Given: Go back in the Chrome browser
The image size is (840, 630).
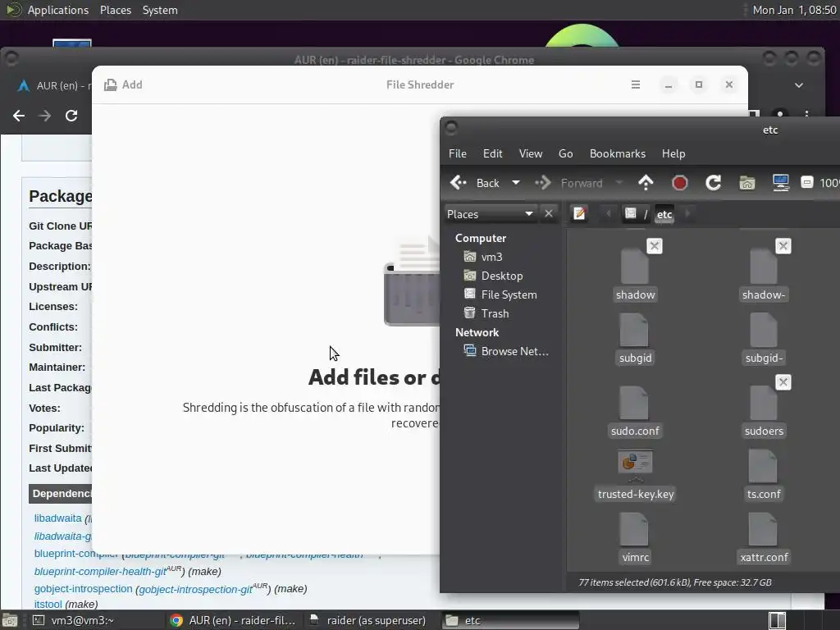Looking at the screenshot, I should point(19,116).
